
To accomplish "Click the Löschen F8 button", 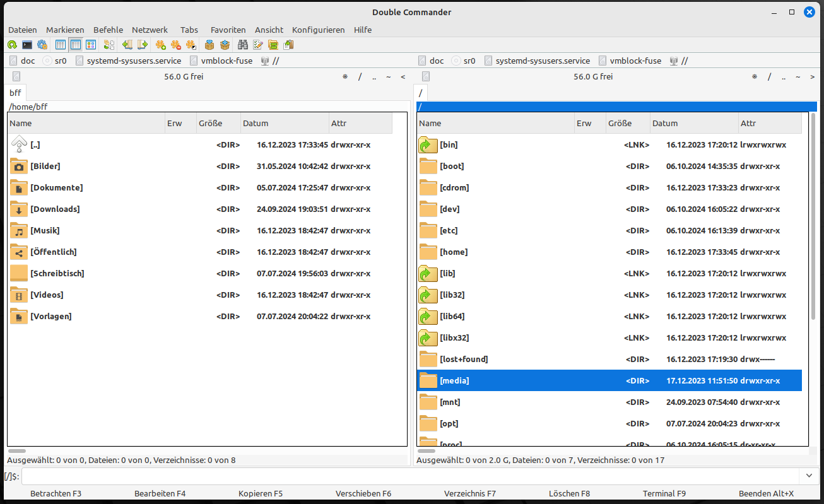I will pyautogui.click(x=570, y=493).
